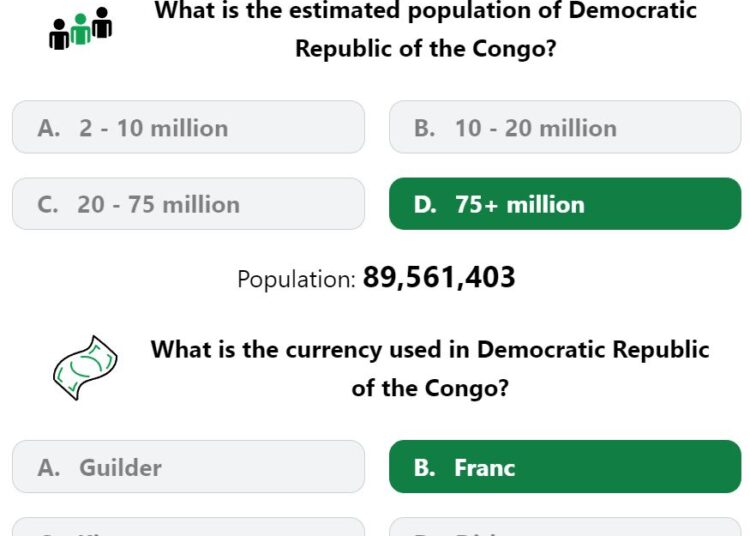The image size is (750, 536).
Task: Select answer B. 10 - 20 million
Action: click(x=565, y=127)
